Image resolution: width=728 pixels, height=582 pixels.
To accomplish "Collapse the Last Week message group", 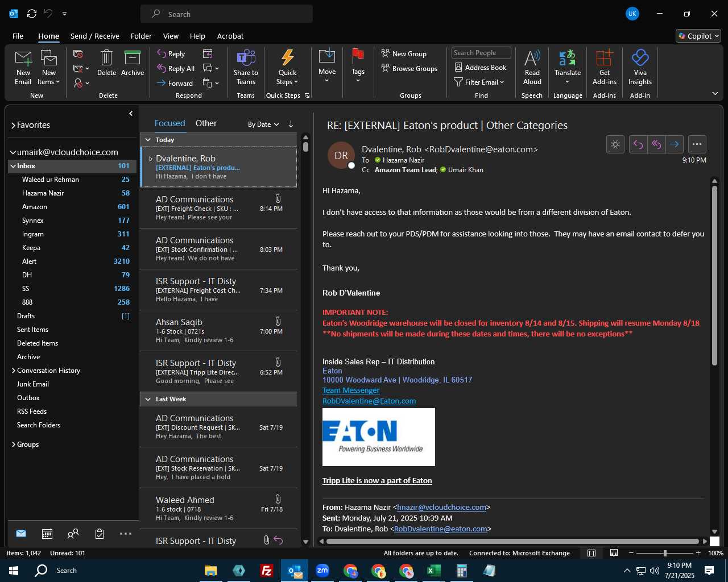I will 148,399.
